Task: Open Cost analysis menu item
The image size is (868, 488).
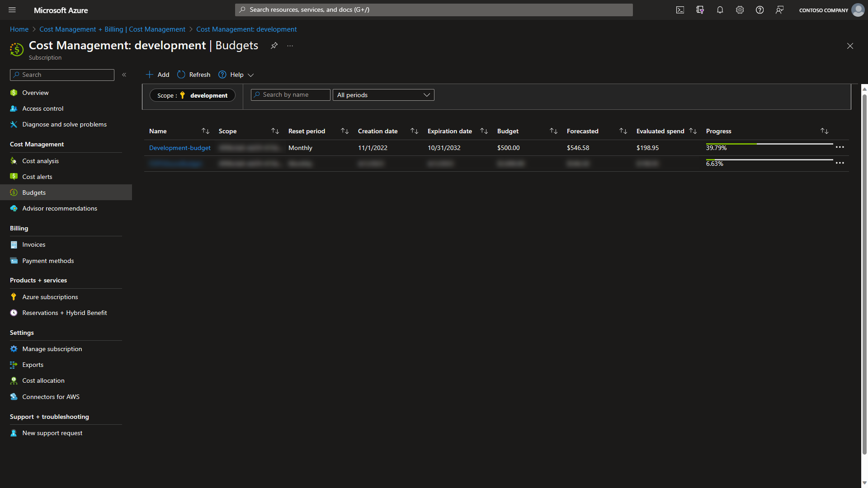Action: point(40,161)
